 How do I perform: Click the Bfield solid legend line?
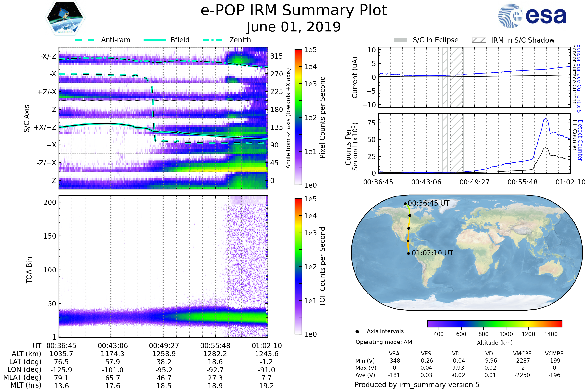155,40
